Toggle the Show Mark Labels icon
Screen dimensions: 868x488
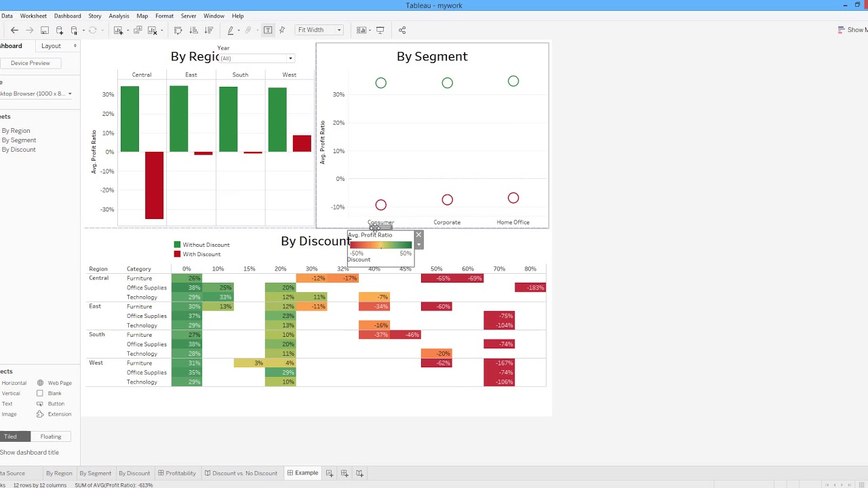click(268, 30)
